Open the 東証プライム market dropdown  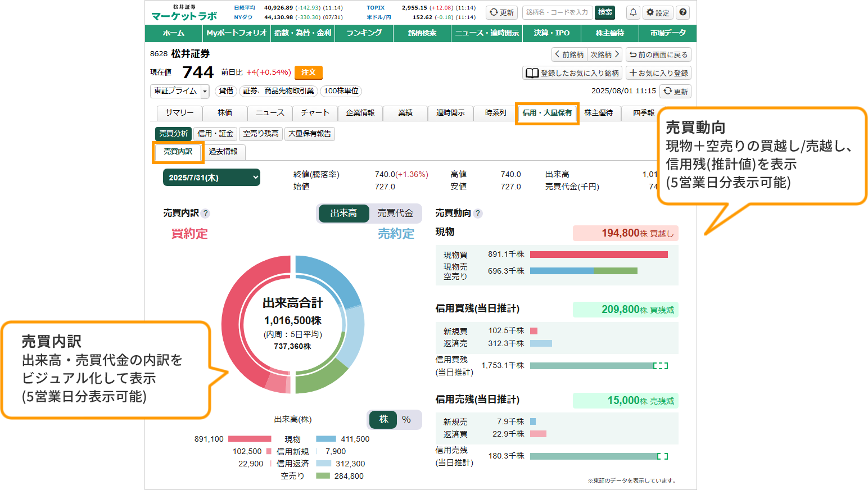point(180,91)
